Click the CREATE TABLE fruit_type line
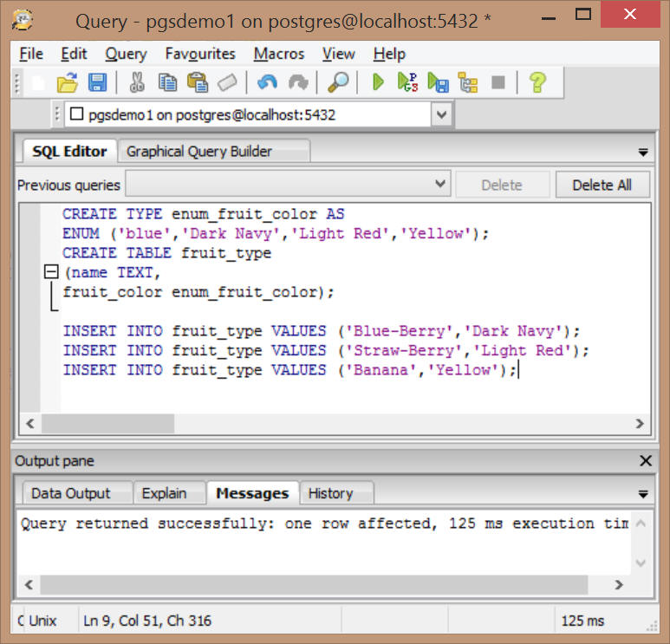The width and height of the screenshot is (670, 644). click(x=166, y=252)
